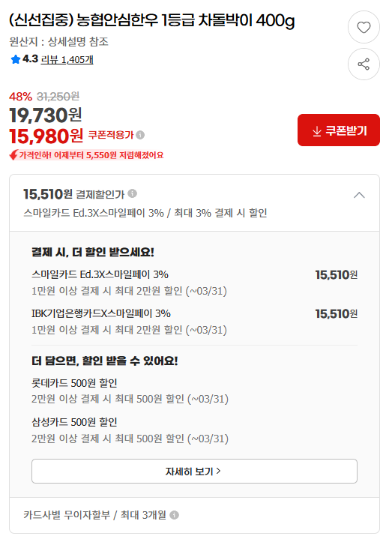Click the red lightning price-drop icon
The image size is (392, 545).
13,155
